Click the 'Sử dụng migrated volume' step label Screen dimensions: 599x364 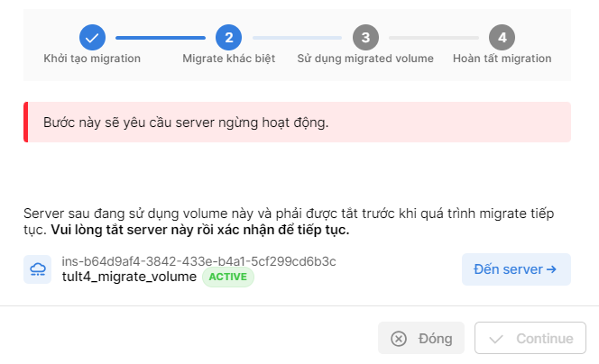(365, 59)
